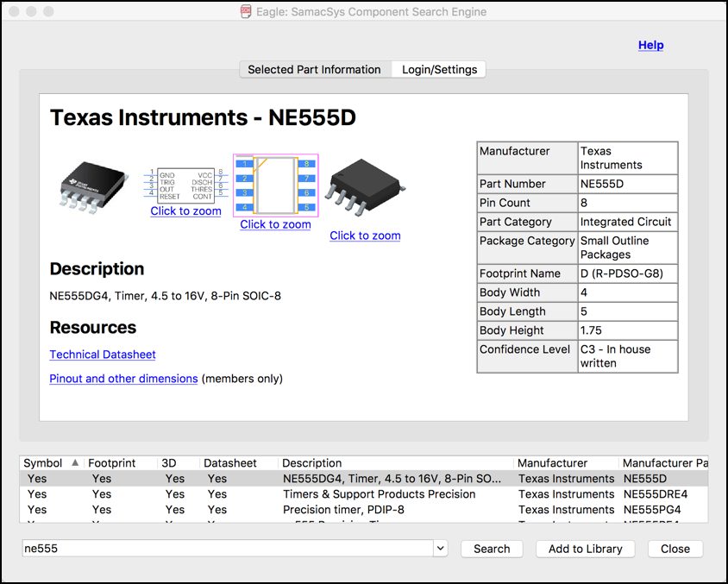Image resolution: width=728 pixels, height=584 pixels.
Task: Click zoom link under the footprint preview
Action: tap(275, 224)
